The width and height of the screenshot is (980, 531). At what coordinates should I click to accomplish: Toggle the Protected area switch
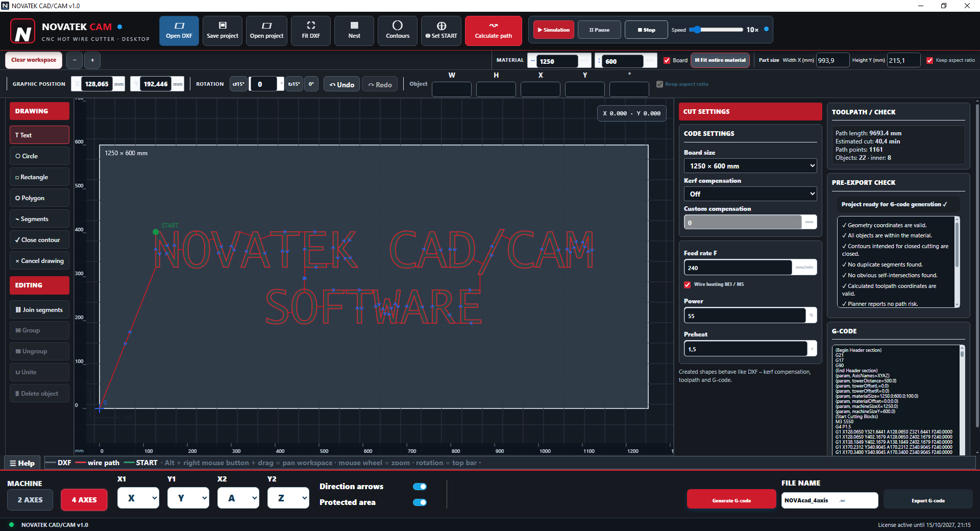pyautogui.click(x=420, y=502)
